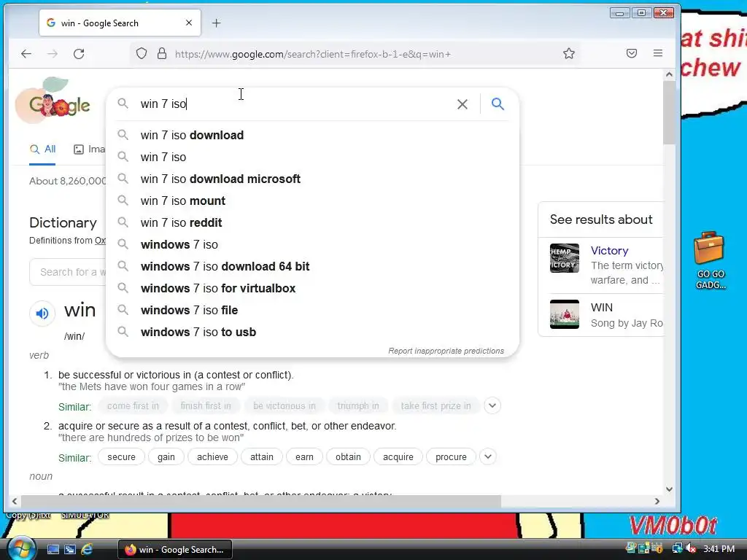Choose 'windows 7 iso for virtualbox'
The height and width of the screenshot is (560, 747).
click(312, 289)
